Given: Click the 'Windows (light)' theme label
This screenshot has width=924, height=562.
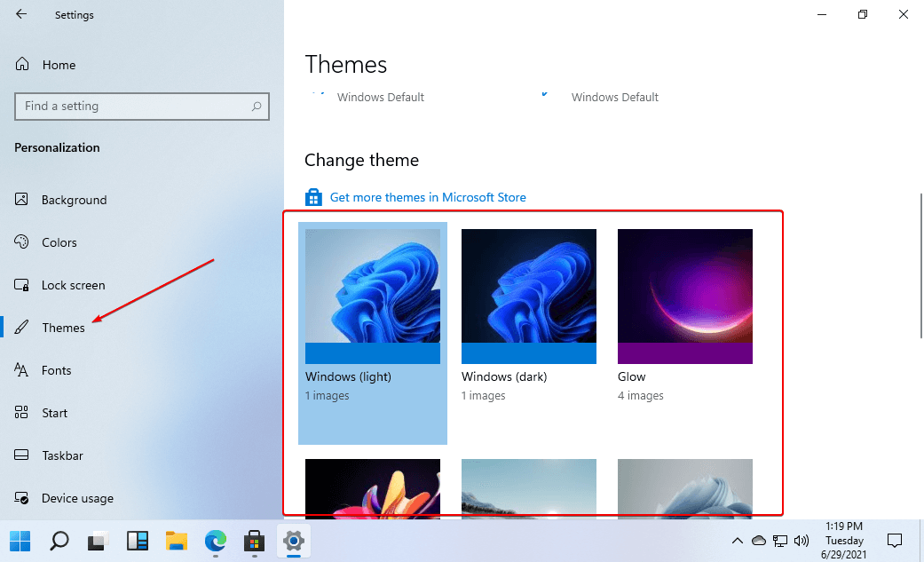Looking at the screenshot, I should [x=348, y=376].
